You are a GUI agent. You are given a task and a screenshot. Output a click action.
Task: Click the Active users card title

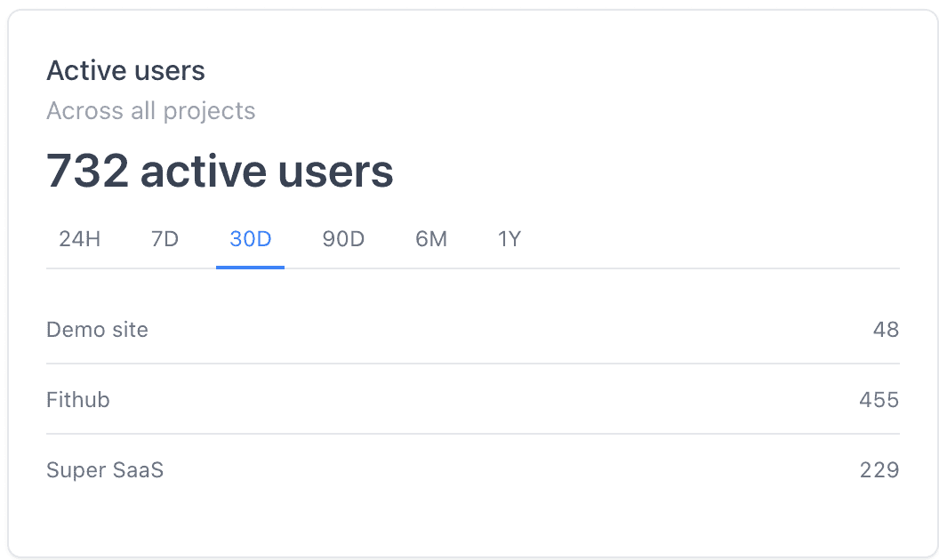pyautogui.click(x=125, y=70)
